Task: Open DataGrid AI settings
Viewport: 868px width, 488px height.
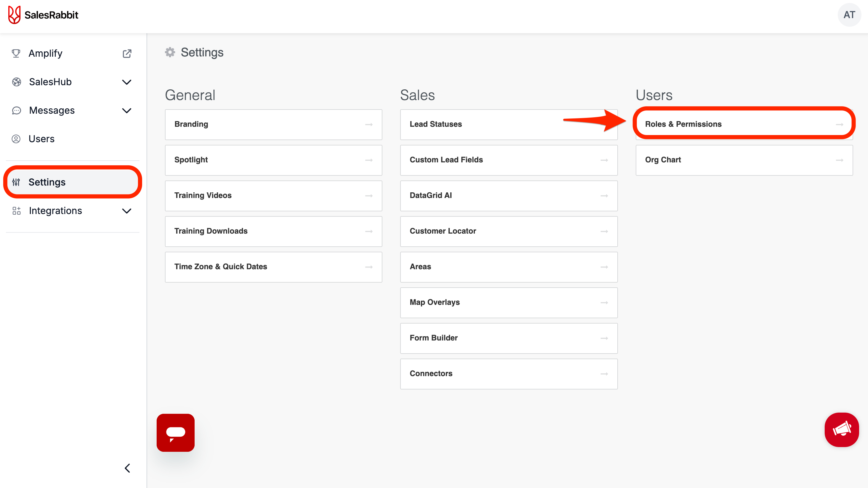Action: click(509, 196)
